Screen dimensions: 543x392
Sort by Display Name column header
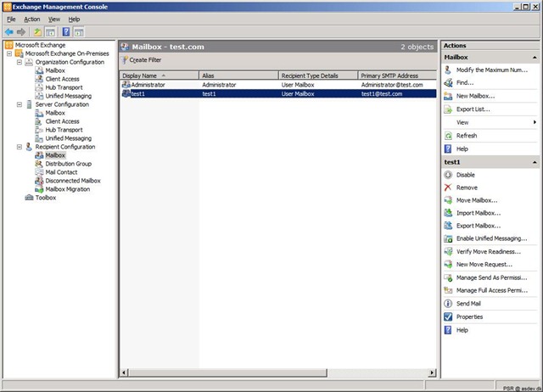(160, 76)
